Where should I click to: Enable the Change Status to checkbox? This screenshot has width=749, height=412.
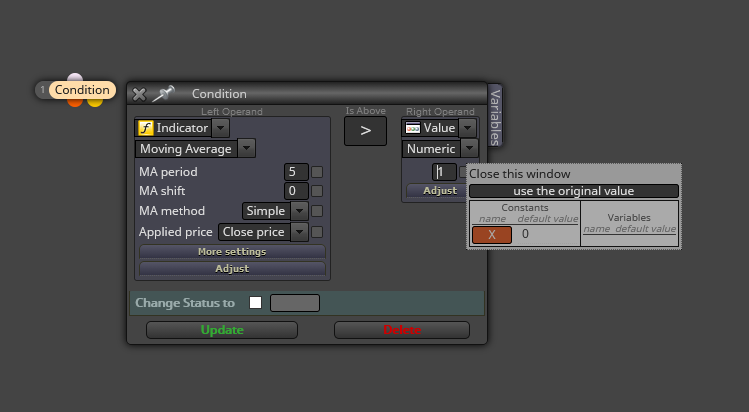tap(256, 303)
